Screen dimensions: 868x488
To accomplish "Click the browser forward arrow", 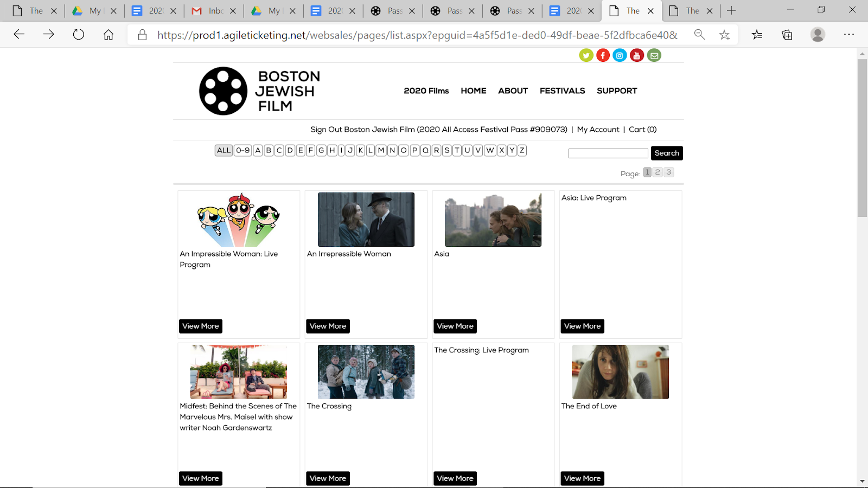I will (x=49, y=35).
